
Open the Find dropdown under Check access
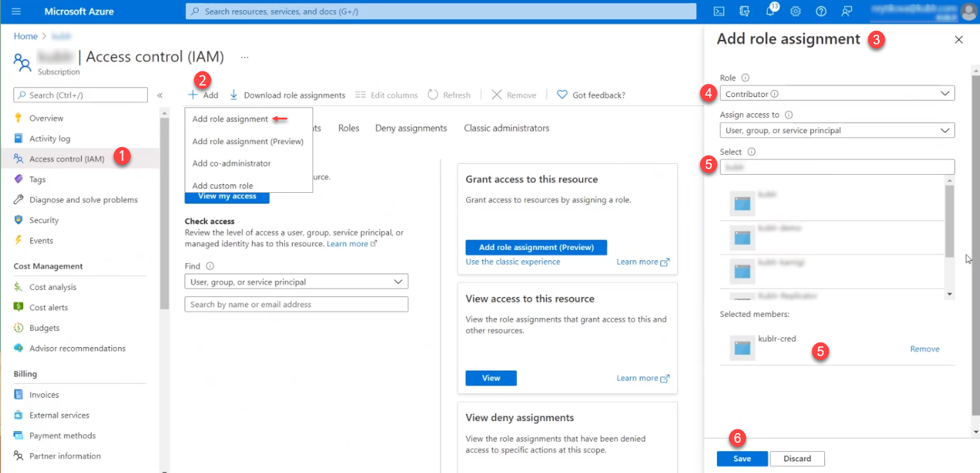pos(296,281)
